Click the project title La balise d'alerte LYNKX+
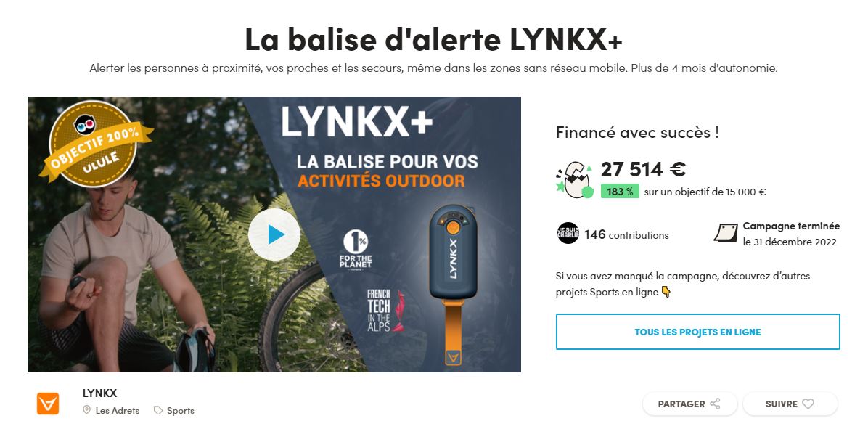Screen dimensions: 868x437 pos(433,38)
